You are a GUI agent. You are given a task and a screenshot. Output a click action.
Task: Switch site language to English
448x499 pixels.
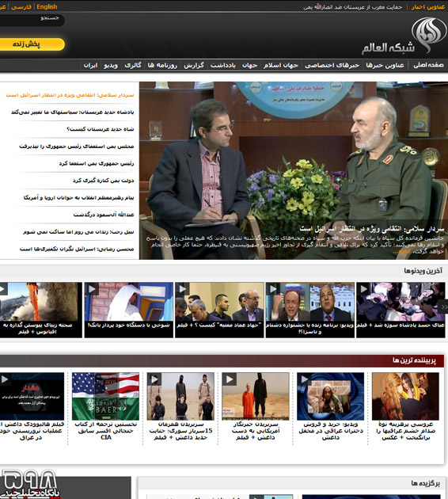point(47,6)
